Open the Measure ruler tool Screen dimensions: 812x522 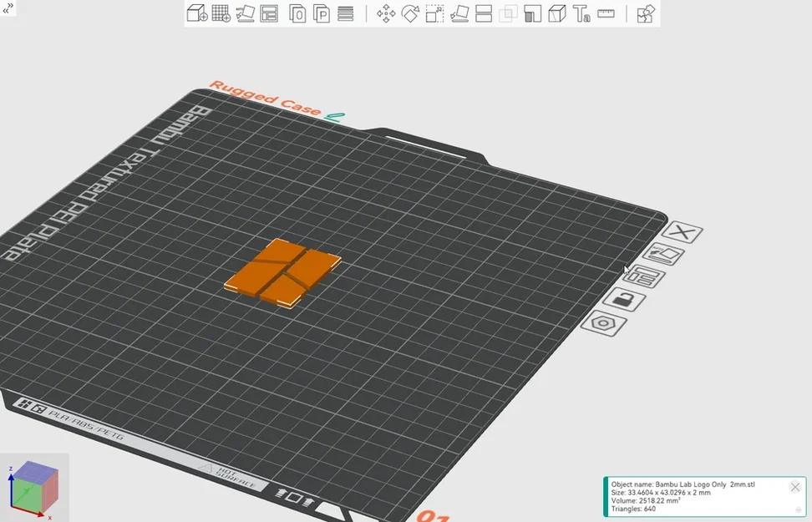click(x=606, y=13)
